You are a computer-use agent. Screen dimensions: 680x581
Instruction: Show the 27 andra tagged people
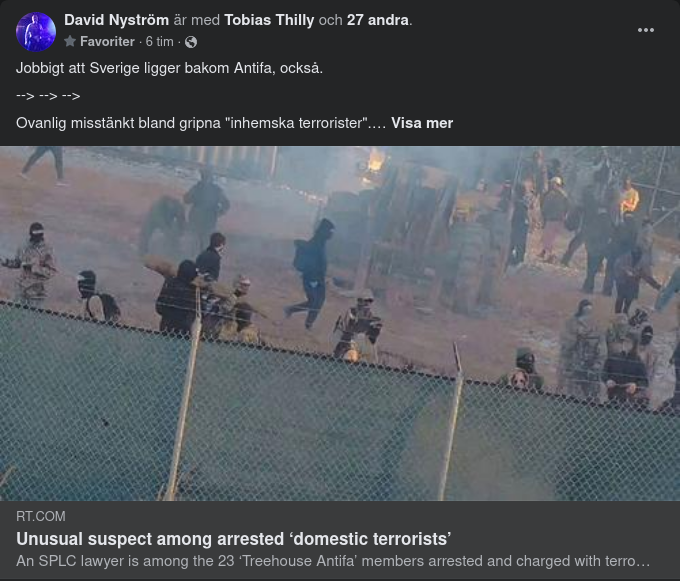click(378, 20)
